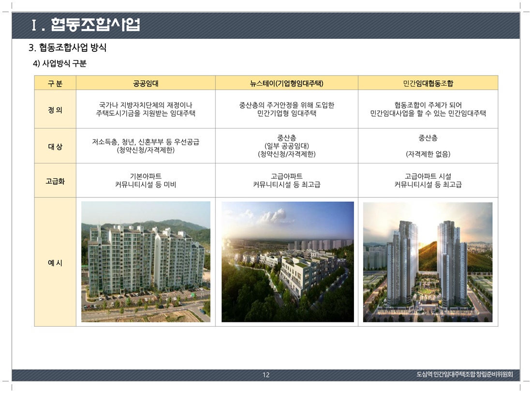Click the 뉴스테이(기업형임대주택) column header
The height and width of the screenshot is (393, 532).
point(287,83)
